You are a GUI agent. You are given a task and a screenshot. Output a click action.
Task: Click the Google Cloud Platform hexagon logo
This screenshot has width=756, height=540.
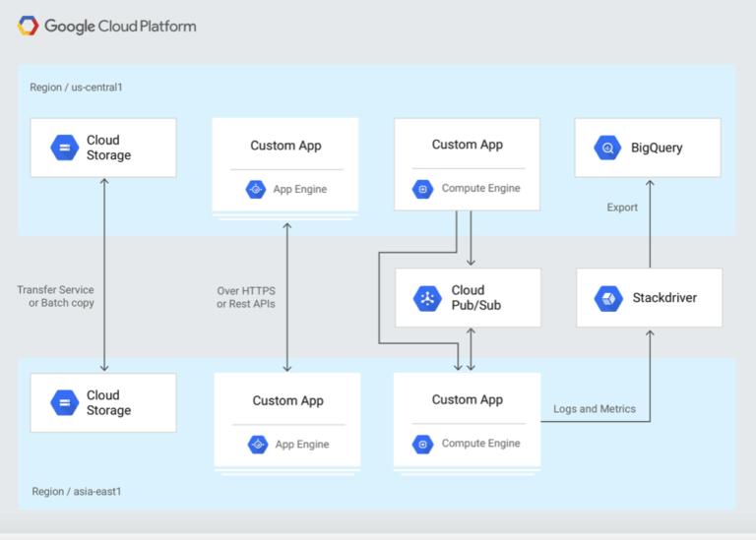pos(29,27)
